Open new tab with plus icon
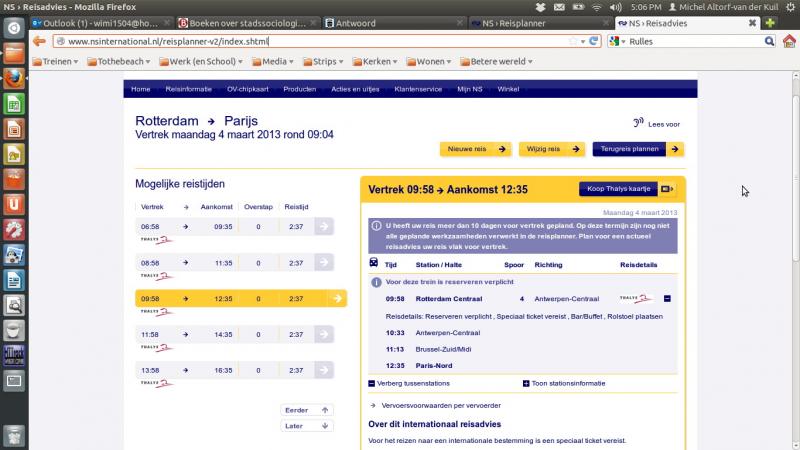Image resolution: width=800 pixels, height=450 pixels. coord(770,23)
